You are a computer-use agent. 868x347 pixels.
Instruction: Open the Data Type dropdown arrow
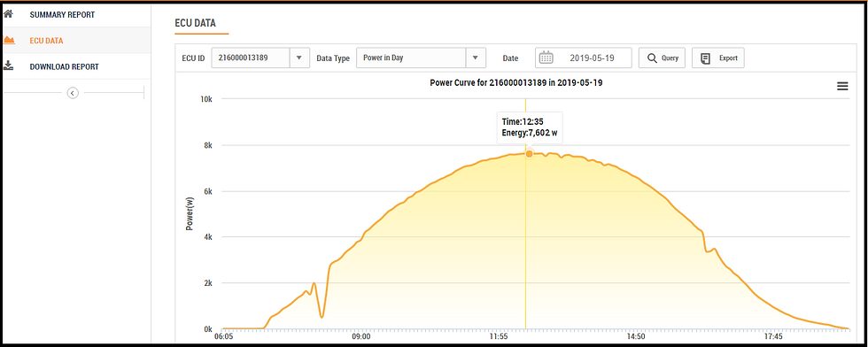point(476,58)
